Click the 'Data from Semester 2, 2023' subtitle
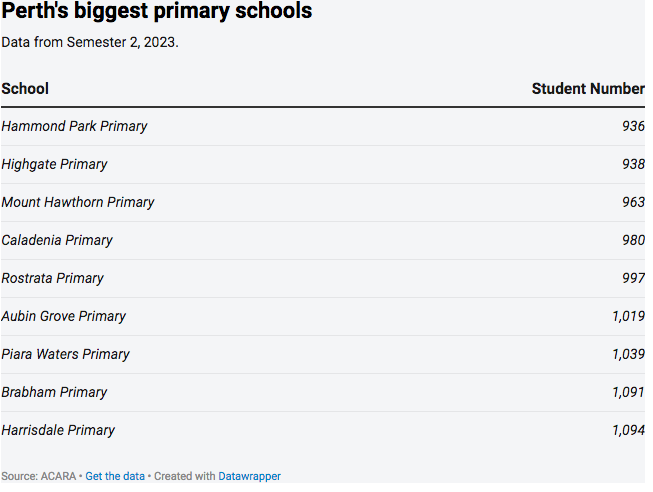Screen dimensions: 653x492 click(90, 43)
